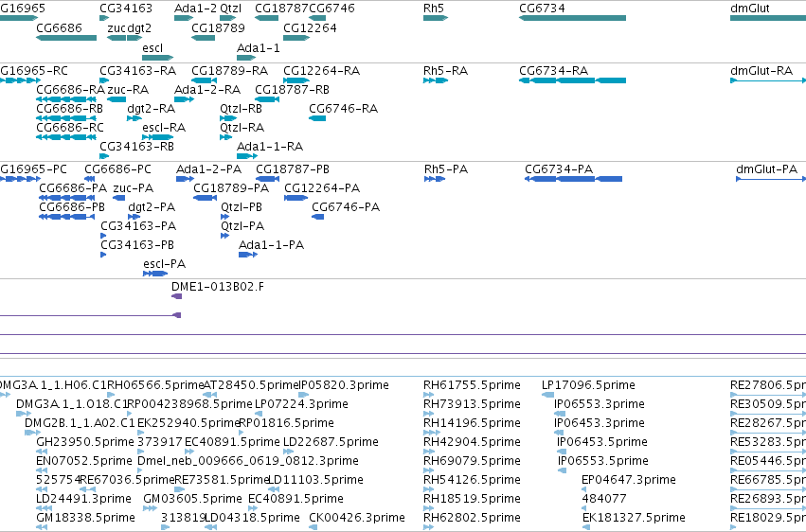Select the EP04647.3prime EST label

click(x=629, y=480)
